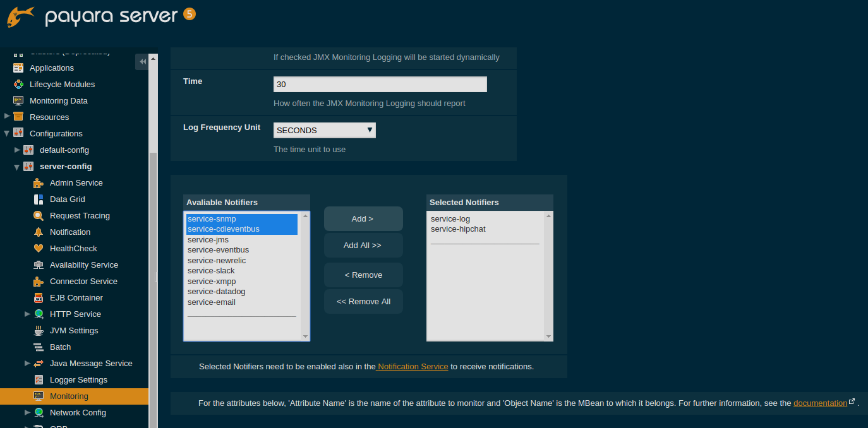
Task: Click the < Remove button
Action: coord(363,275)
